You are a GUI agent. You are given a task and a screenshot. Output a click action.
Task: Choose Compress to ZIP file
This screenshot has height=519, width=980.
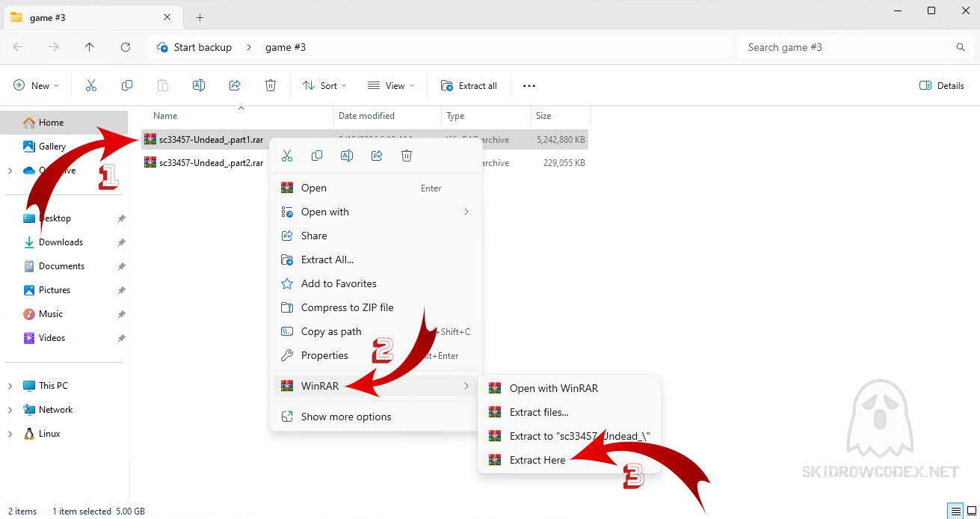347,307
